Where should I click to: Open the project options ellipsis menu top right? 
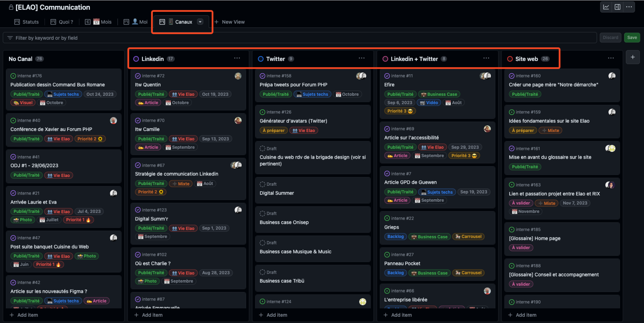coord(629,7)
